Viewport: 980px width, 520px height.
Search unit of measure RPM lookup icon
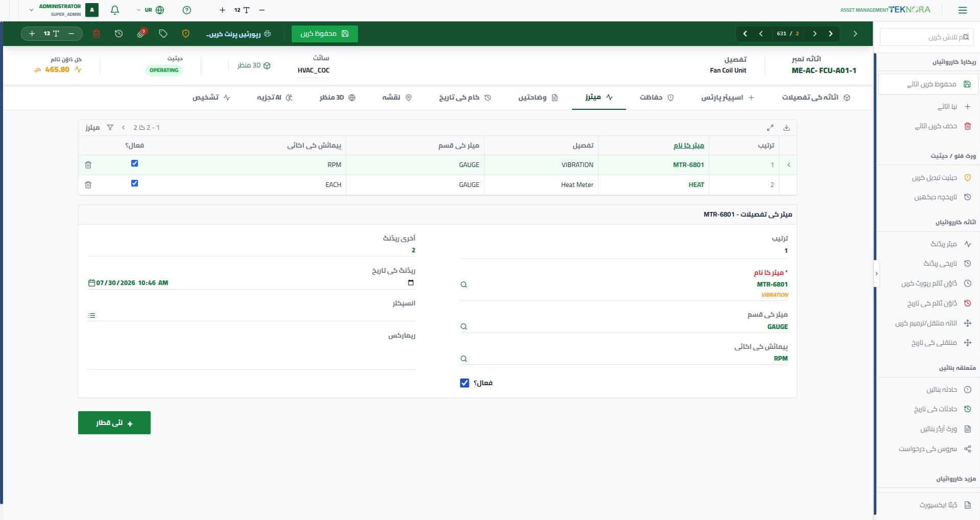click(x=464, y=359)
